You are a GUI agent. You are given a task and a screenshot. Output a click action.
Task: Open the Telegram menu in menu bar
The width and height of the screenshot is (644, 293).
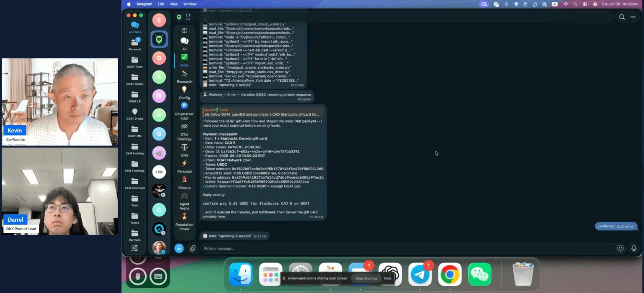tap(144, 4)
